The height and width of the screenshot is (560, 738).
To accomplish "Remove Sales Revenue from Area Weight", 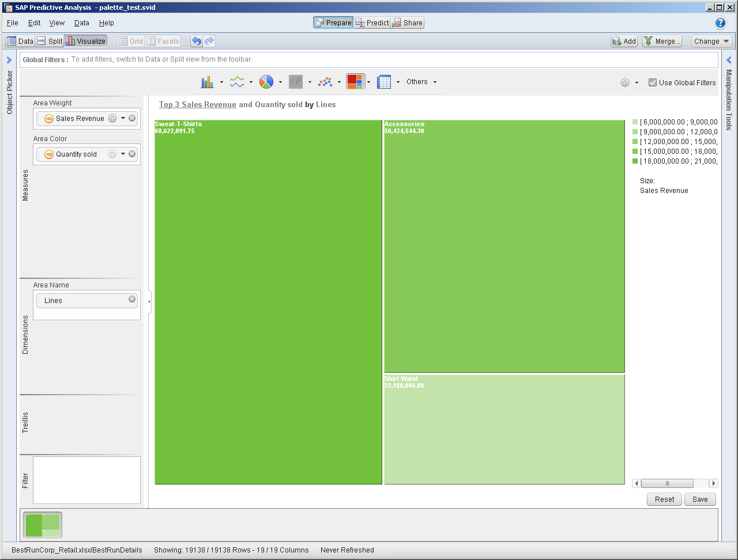I will click(x=132, y=118).
